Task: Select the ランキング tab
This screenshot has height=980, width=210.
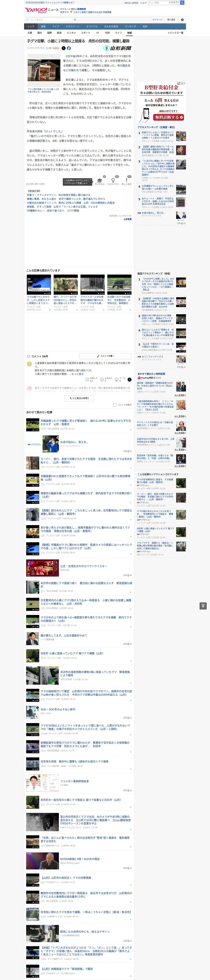Action: [x=130, y=27]
